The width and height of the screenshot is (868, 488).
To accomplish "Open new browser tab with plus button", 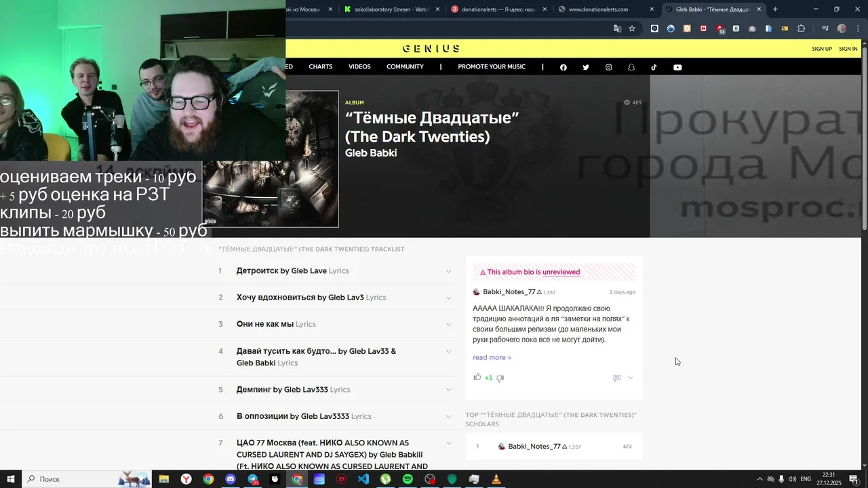I will click(775, 9).
